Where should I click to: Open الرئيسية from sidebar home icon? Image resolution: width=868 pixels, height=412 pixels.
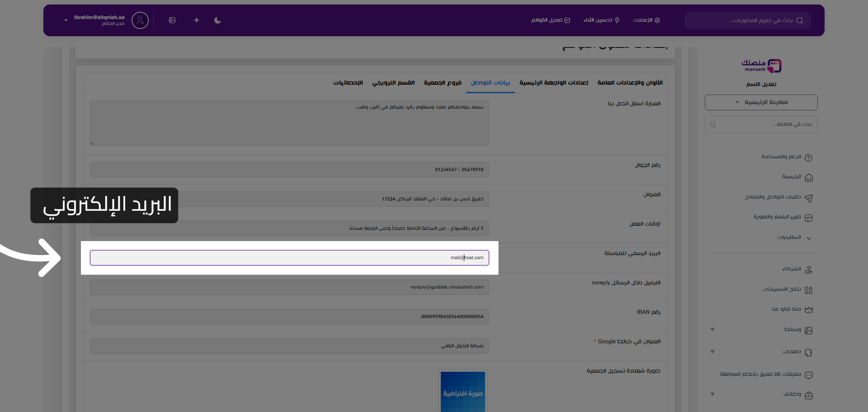click(810, 178)
